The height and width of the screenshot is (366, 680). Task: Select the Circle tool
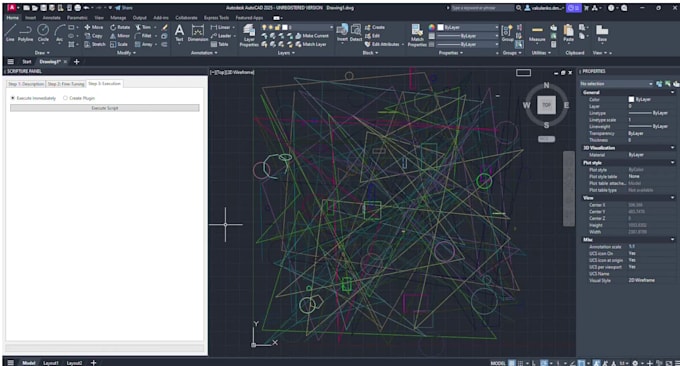pyautogui.click(x=43, y=33)
